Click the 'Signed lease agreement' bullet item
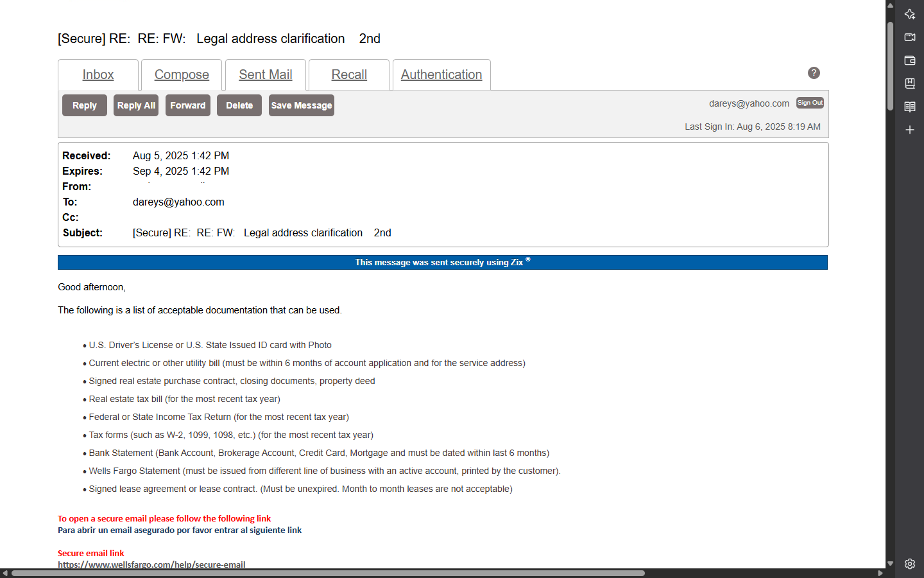Image resolution: width=924 pixels, height=578 pixels. point(300,489)
